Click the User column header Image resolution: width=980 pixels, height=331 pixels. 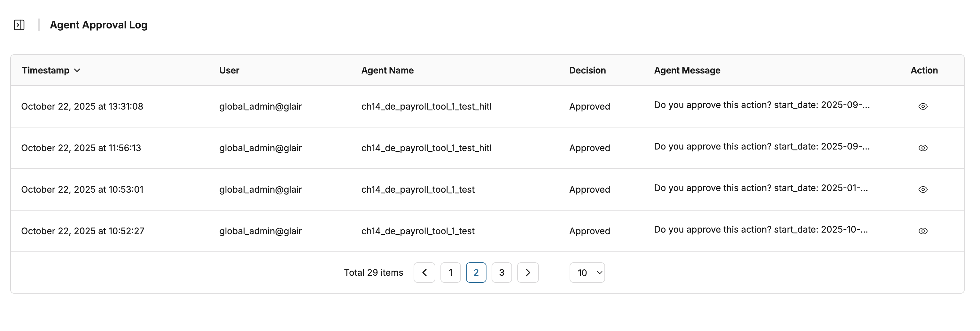229,70
